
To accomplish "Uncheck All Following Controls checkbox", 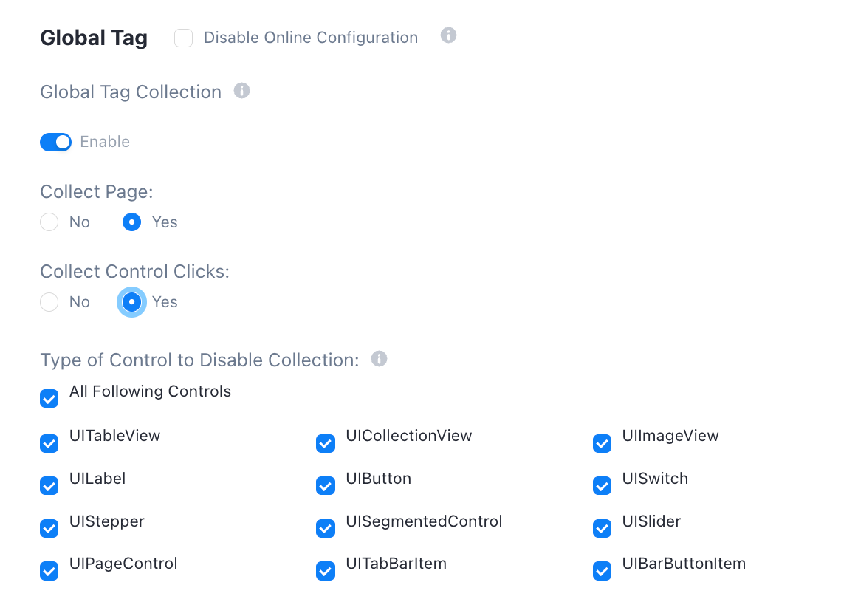I will (49, 399).
